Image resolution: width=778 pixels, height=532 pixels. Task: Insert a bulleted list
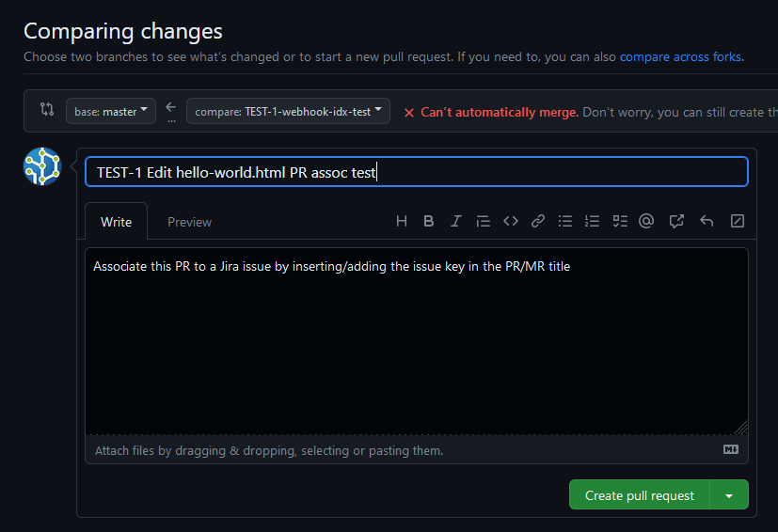[x=565, y=222]
